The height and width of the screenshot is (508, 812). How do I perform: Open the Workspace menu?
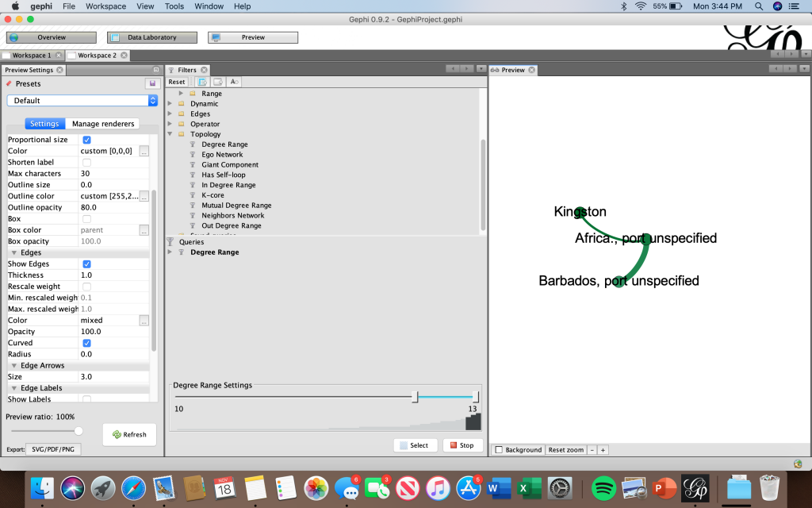105,6
